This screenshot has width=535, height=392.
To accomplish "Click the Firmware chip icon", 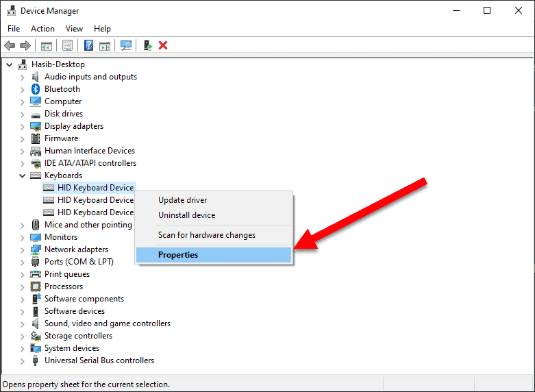I will click(36, 138).
